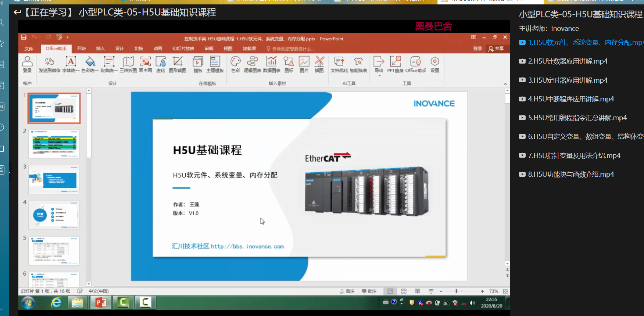Open the file explorer on taskbar

(x=78, y=303)
